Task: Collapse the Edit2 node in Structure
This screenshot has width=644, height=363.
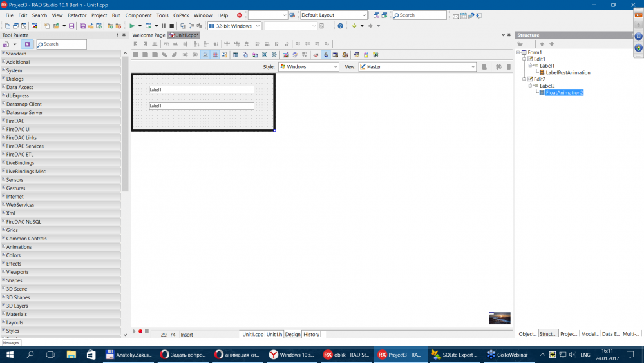Action: point(524,79)
